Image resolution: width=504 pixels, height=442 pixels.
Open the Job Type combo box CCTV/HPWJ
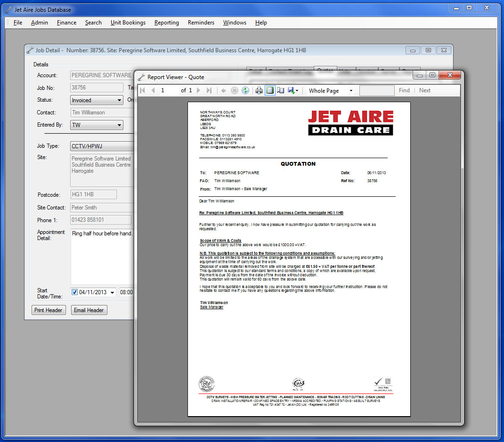(x=102, y=146)
